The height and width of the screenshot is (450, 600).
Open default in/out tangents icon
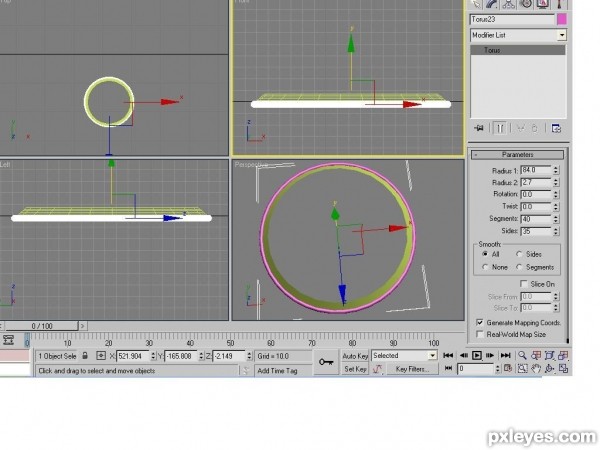click(x=378, y=369)
